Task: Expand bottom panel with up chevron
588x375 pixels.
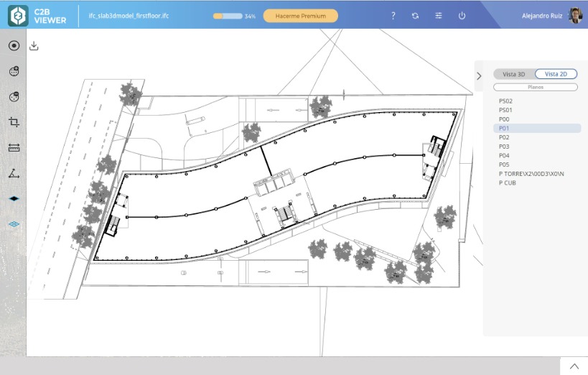Action: pos(574,366)
